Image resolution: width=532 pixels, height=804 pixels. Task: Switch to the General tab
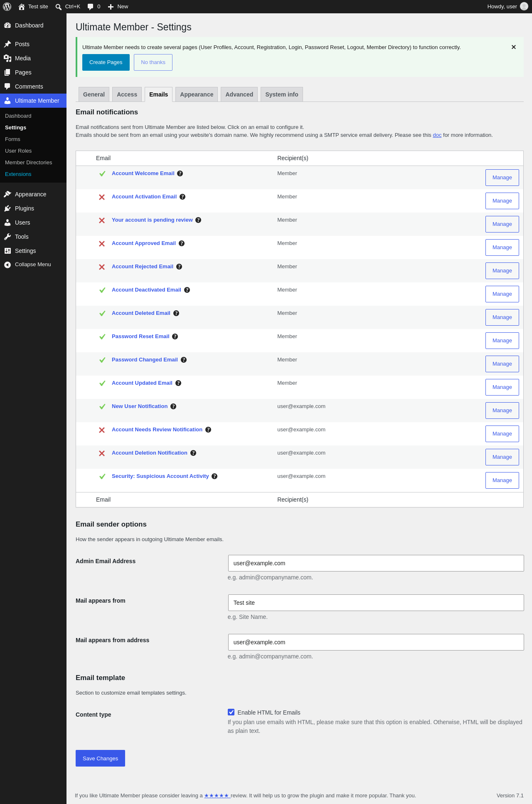click(94, 94)
